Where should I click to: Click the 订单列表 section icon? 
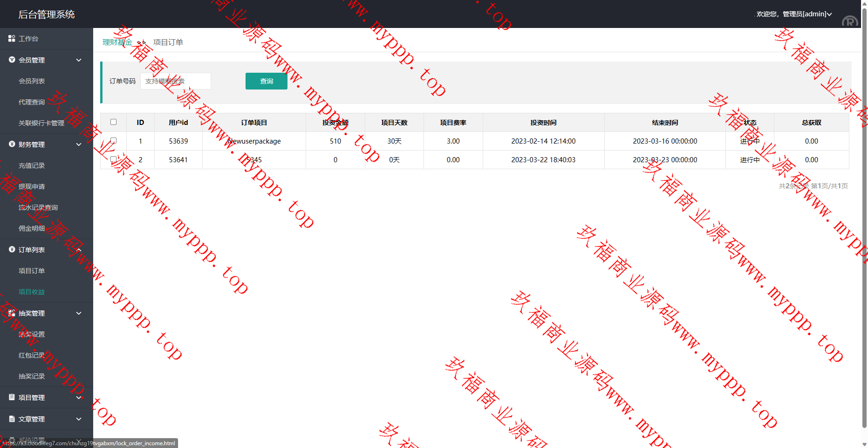12,249
